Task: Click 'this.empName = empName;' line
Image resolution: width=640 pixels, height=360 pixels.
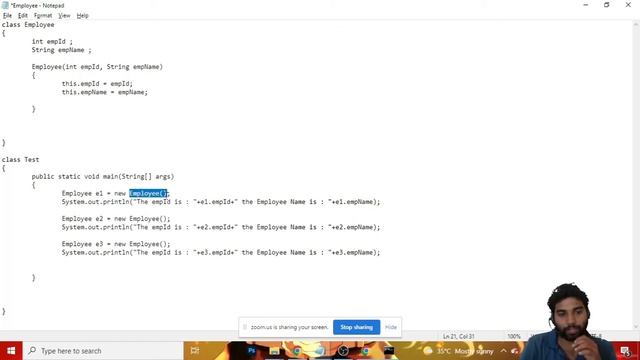Action: (105, 92)
